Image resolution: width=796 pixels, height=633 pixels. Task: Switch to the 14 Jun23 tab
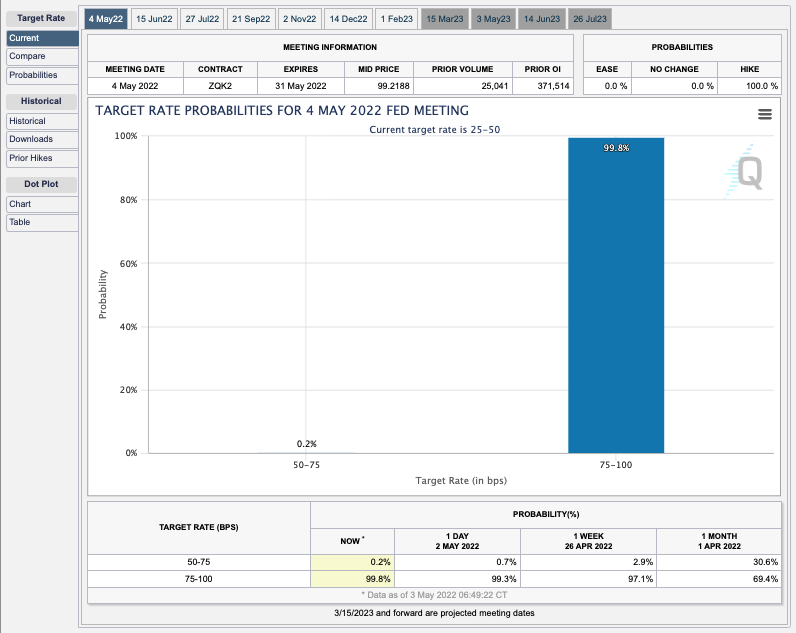pos(542,19)
